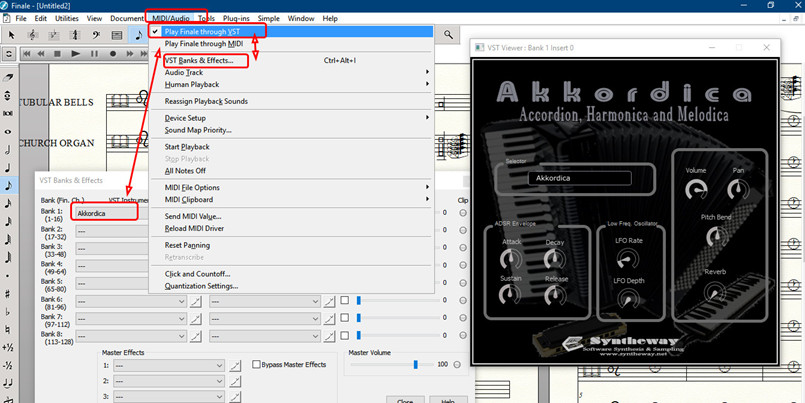This screenshot has width=805, height=403.
Task: Select the Time Signature tool
Action: tap(75, 35)
